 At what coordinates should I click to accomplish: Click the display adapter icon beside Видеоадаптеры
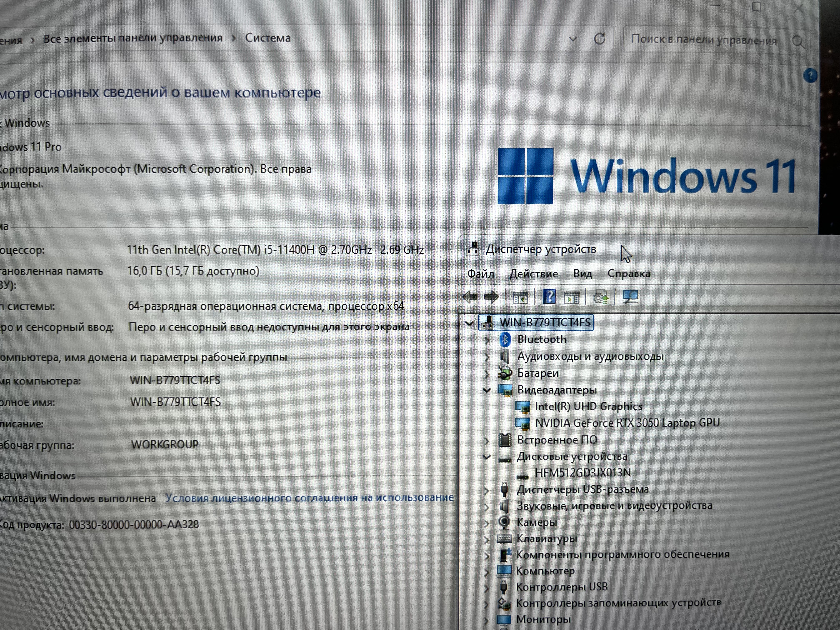coord(505,390)
